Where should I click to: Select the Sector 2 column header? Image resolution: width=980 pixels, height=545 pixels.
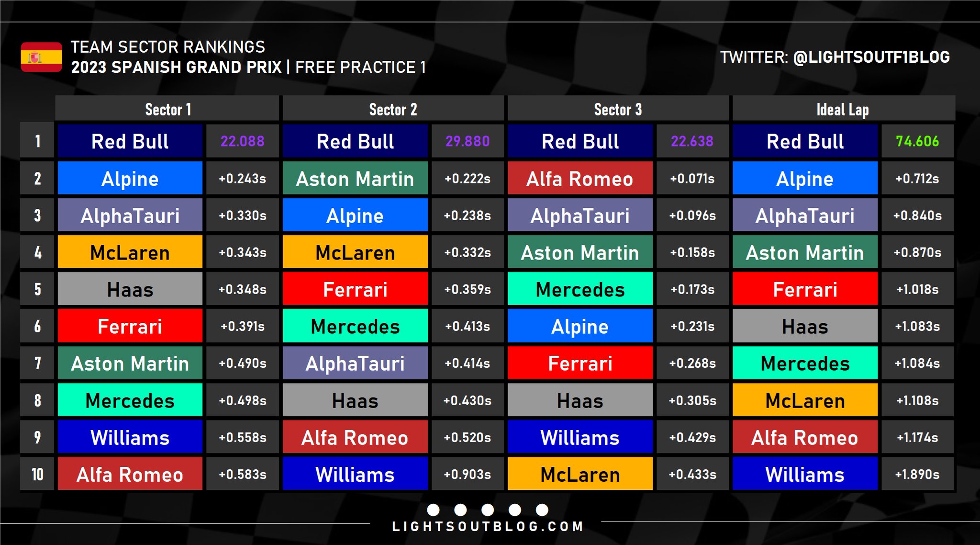(393, 109)
